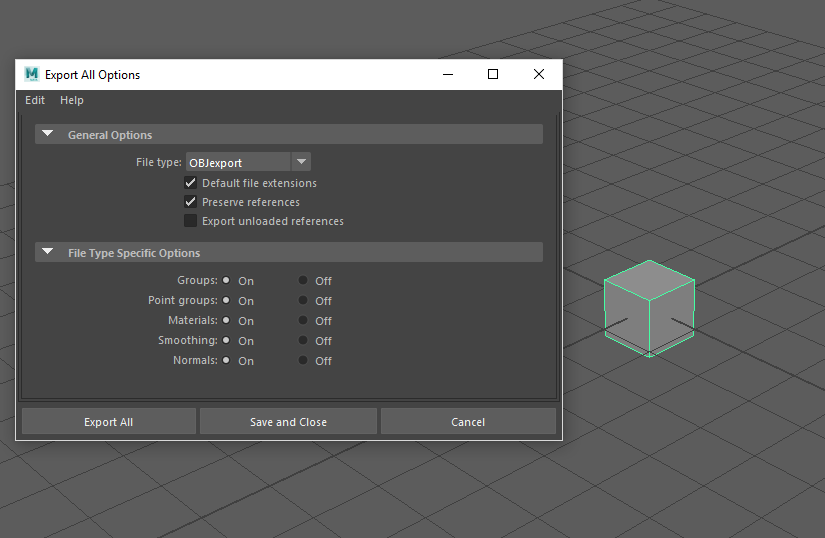Select Point groups On radio button

pyautogui.click(x=226, y=300)
